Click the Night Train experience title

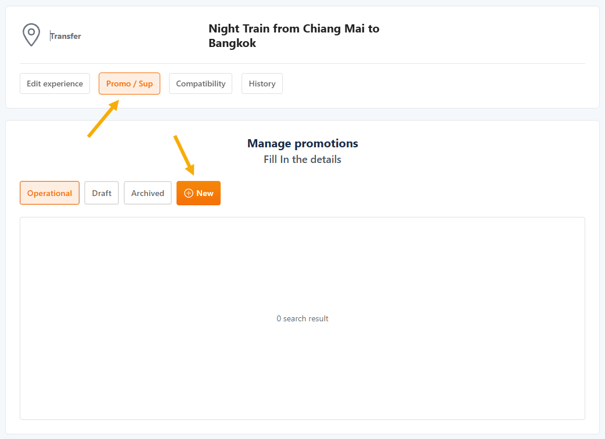(294, 36)
